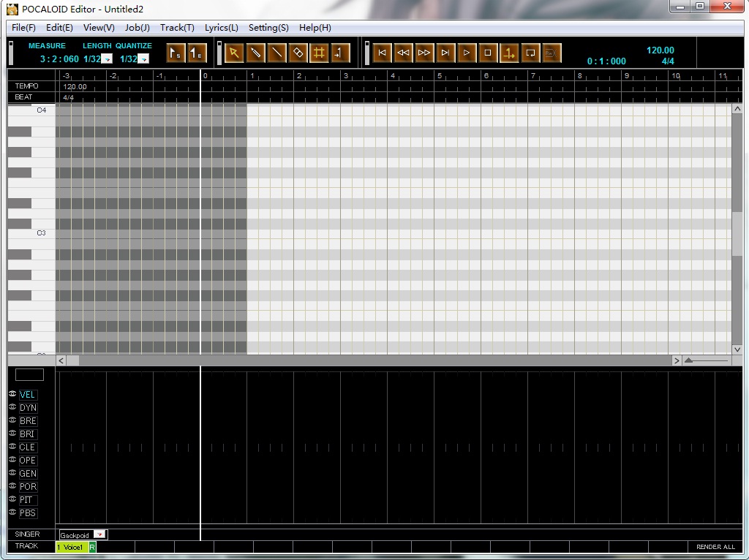Start playback with the play button
The image size is (749, 560).
point(466,53)
